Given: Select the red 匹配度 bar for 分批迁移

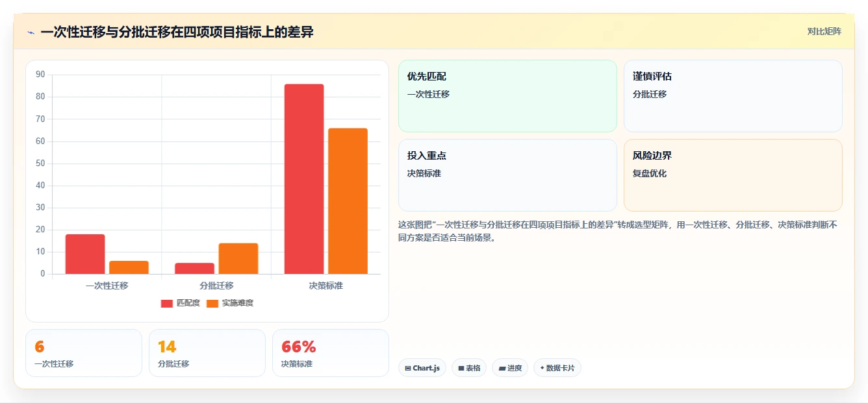Looking at the screenshot, I should (194, 268).
